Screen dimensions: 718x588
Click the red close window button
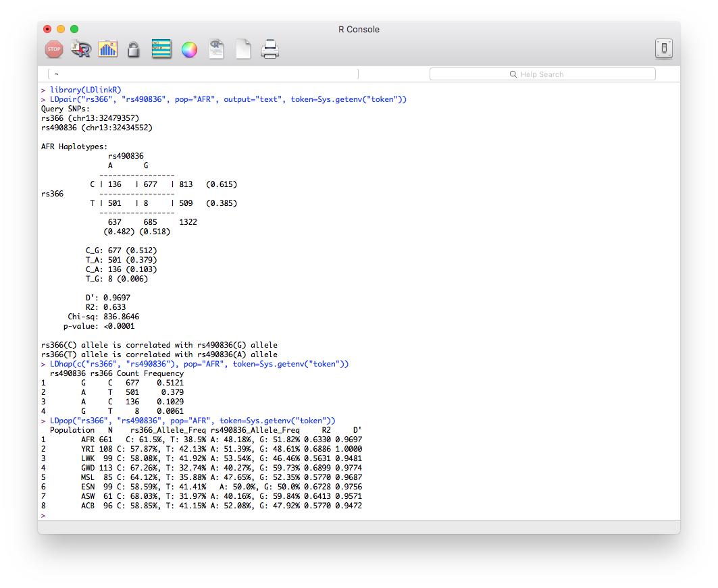pyautogui.click(x=47, y=29)
